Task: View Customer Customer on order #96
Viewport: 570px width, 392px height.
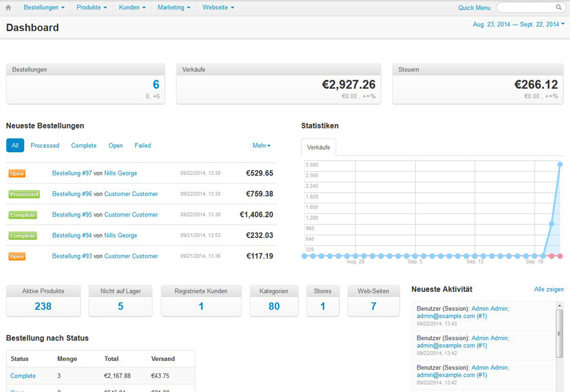Action: point(131,194)
